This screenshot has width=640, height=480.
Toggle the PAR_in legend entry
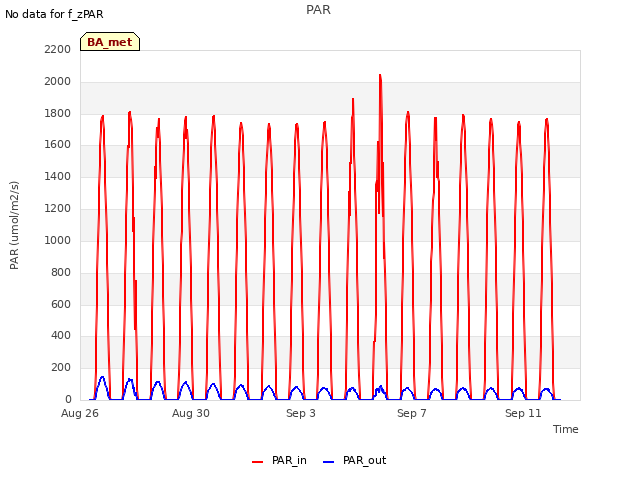(x=279, y=460)
